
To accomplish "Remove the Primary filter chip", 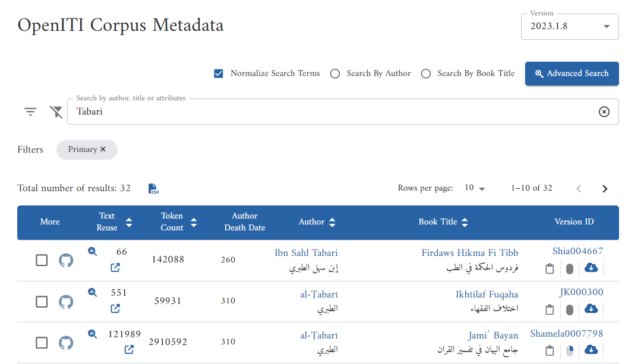I will coord(102,150).
